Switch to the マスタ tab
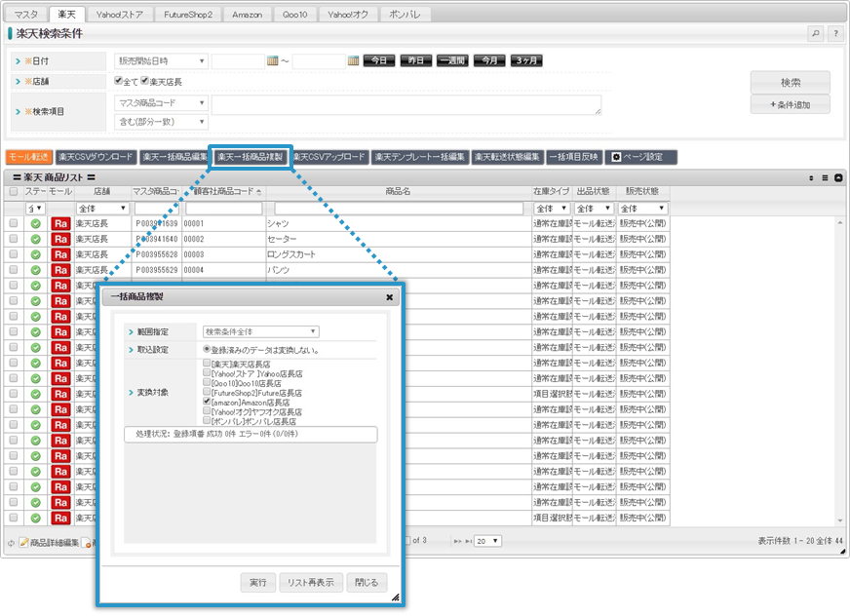Viewport: 850px width, 616px height. coord(26,15)
